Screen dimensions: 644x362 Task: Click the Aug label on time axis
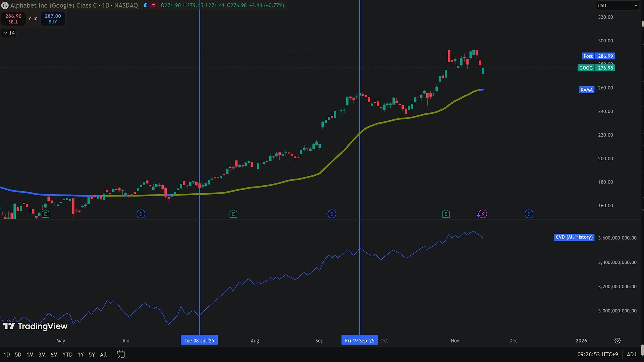[x=255, y=341]
